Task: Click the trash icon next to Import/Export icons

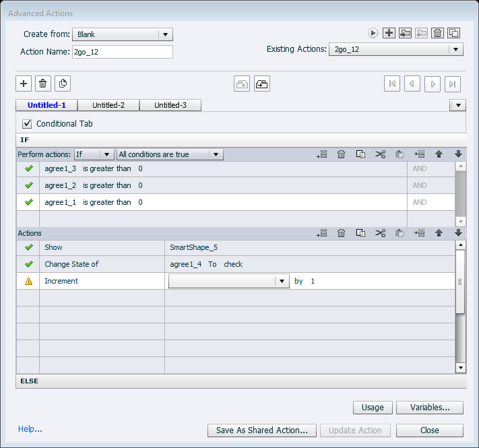Action: [x=437, y=33]
